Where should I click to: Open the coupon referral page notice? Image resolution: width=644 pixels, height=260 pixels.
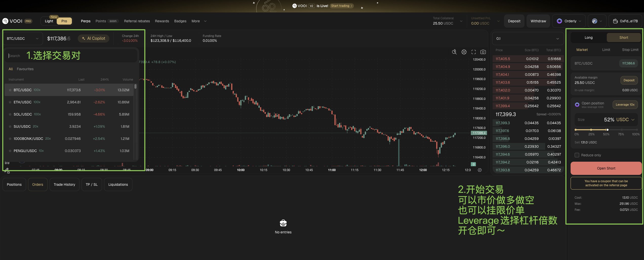coord(606,183)
